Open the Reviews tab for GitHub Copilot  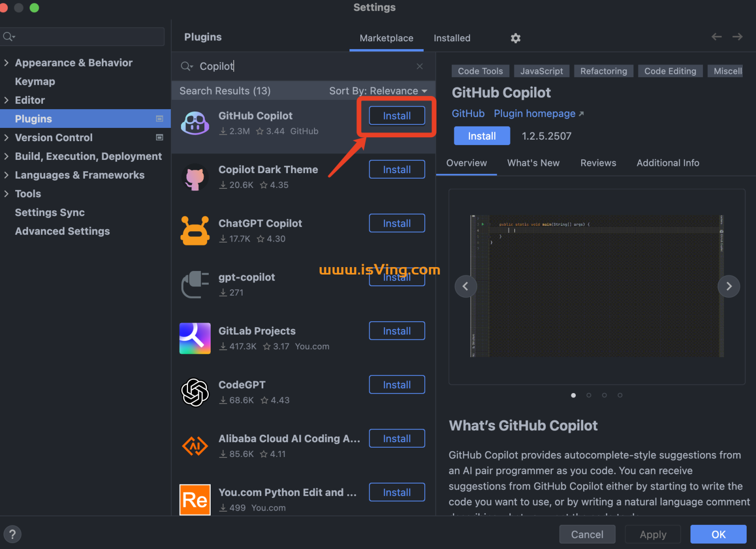(x=598, y=163)
